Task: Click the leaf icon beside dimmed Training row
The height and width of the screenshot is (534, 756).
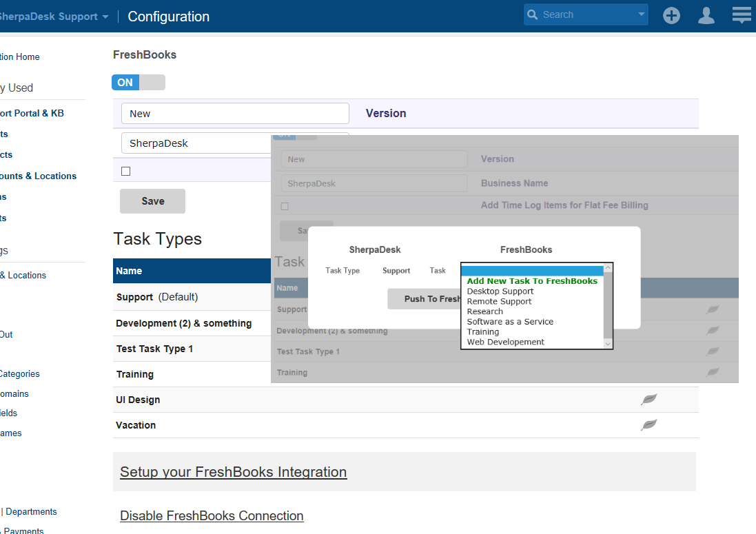Action: (x=713, y=372)
